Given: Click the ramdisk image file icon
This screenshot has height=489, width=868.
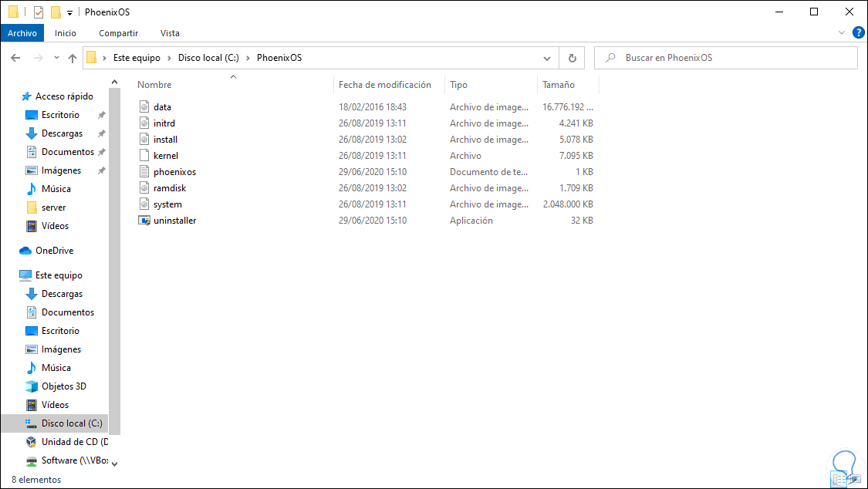Looking at the screenshot, I should (144, 188).
